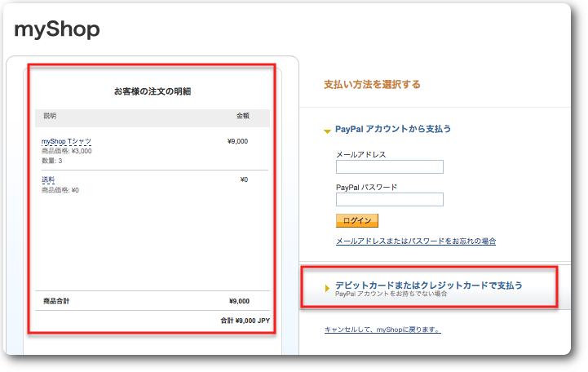Image resolution: width=588 pixels, height=372 pixels.
Task: Click the メールアドレス field label
Action: tap(360, 154)
